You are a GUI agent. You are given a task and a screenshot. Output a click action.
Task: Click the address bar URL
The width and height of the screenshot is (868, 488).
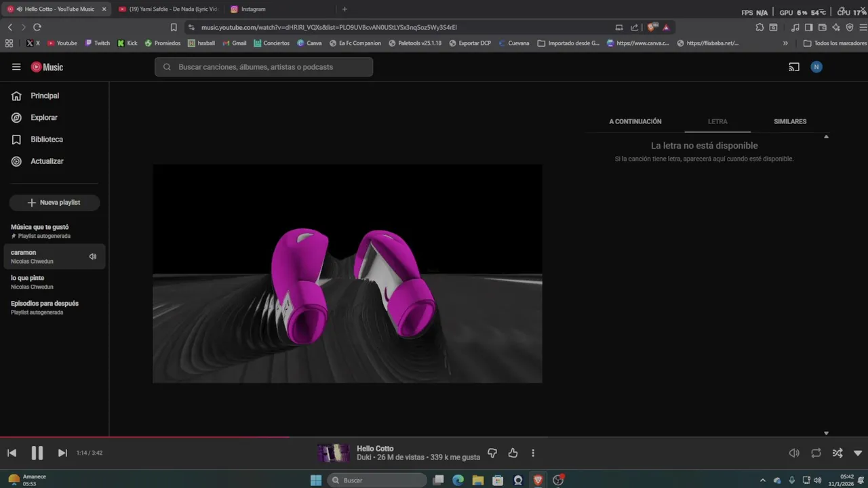coord(329,27)
